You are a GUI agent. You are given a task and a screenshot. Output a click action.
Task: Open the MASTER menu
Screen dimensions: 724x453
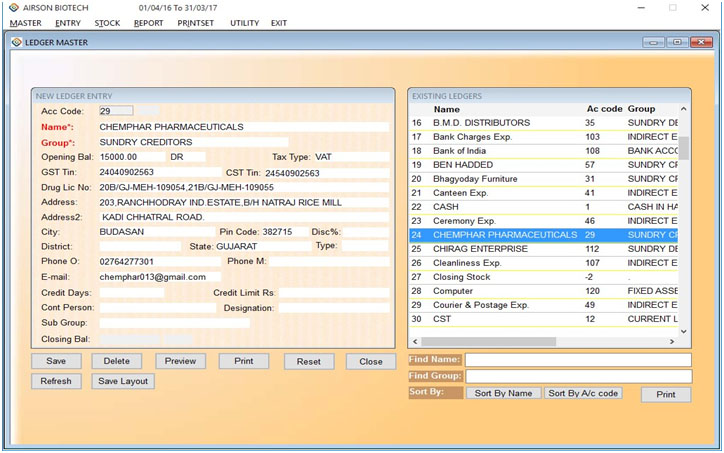click(x=25, y=23)
